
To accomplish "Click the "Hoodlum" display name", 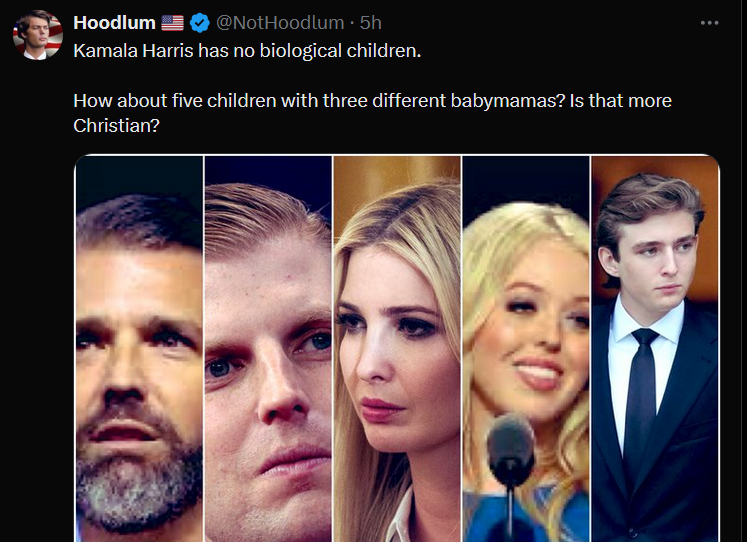I will coord(114,23).
